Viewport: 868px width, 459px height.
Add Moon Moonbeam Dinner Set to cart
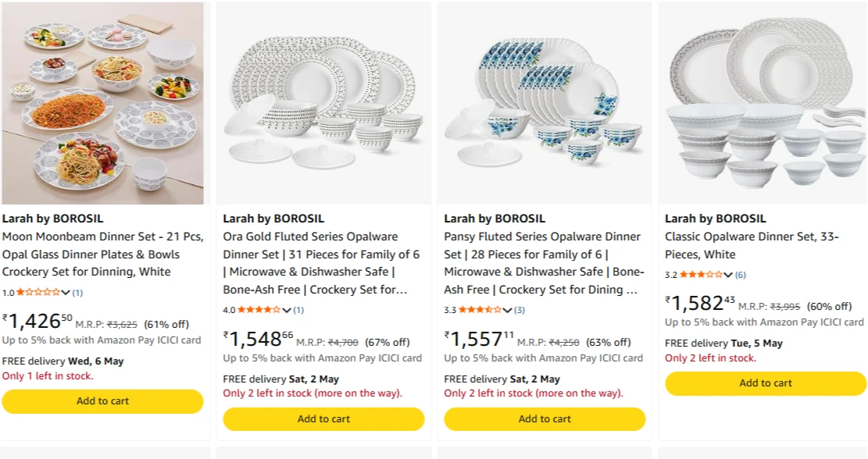[102, 401]
